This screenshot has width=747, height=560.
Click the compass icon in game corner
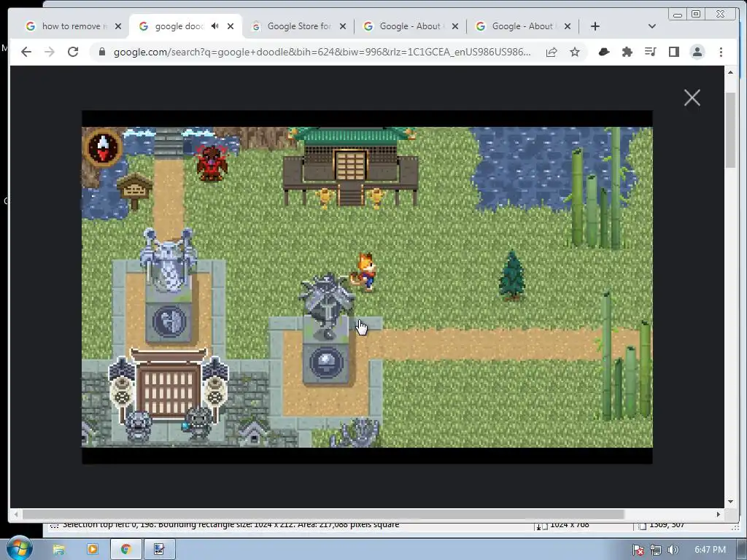tap(103, 147)
